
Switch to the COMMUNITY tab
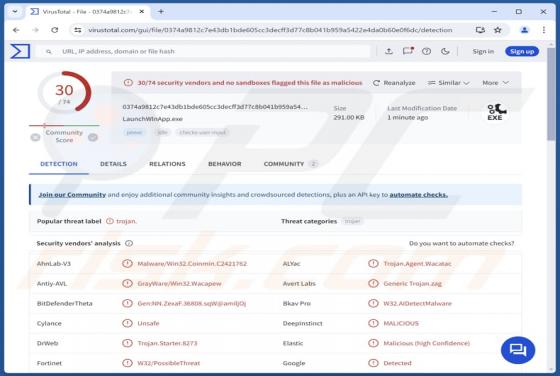[x=290, y=164]
